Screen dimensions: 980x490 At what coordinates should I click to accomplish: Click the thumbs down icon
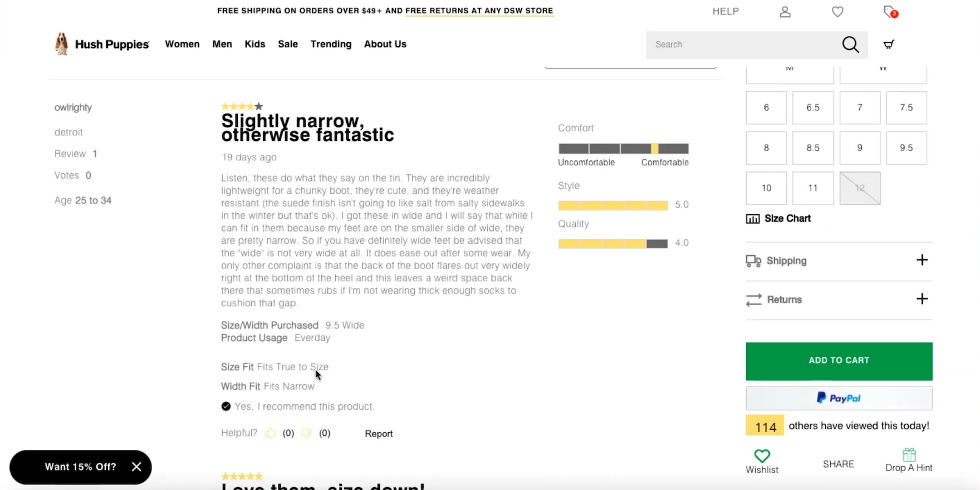[306, 433]
